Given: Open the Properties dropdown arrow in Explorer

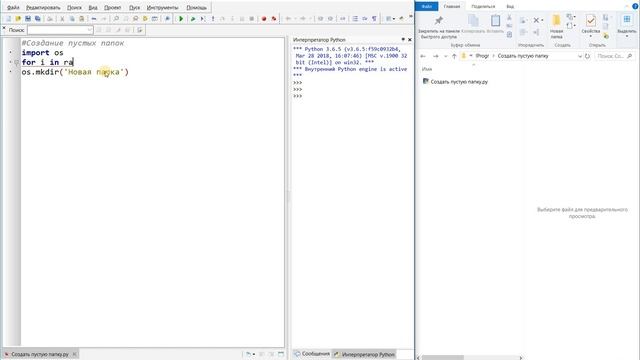Looking at the screenshot, I should point(591,36).
